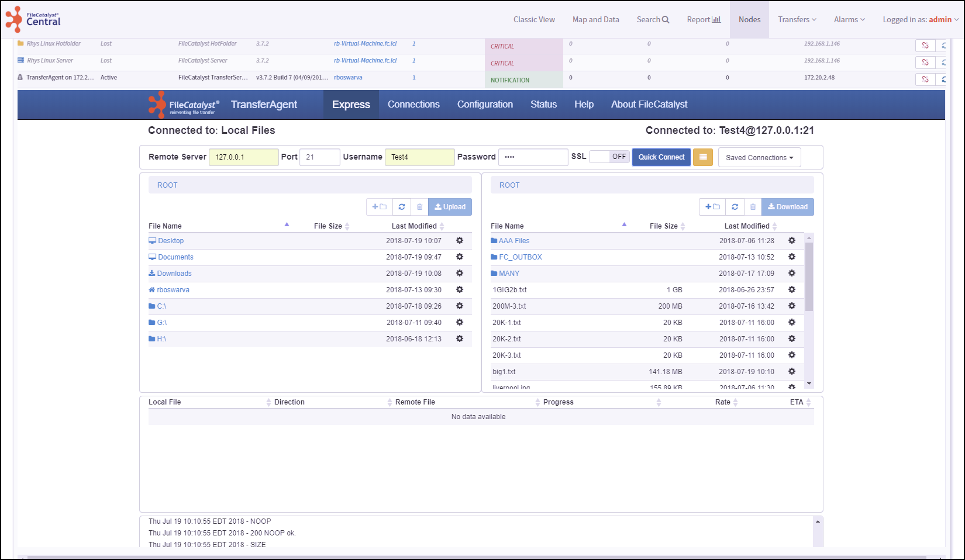Image resolution: width=965 pixels, height=560 pixels.
Task: Open the local Desktop folder
Action: tap(170, 241)
